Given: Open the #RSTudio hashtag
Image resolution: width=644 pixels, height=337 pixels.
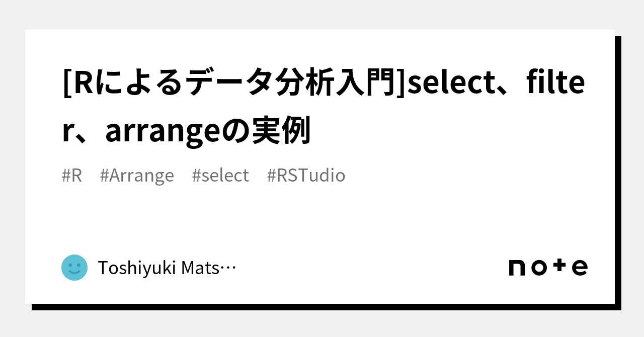Looking at the screenshot, I should [306, 176].
